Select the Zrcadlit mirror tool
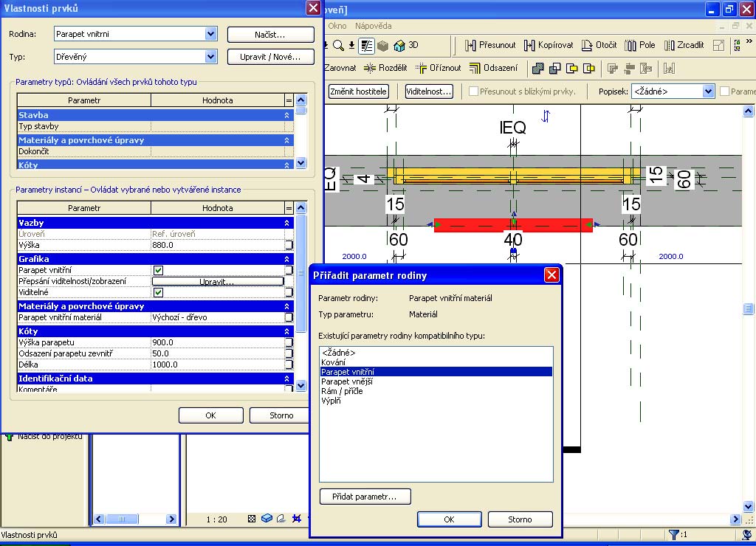This screenshot has height=546, width=756. click(684, 45)
